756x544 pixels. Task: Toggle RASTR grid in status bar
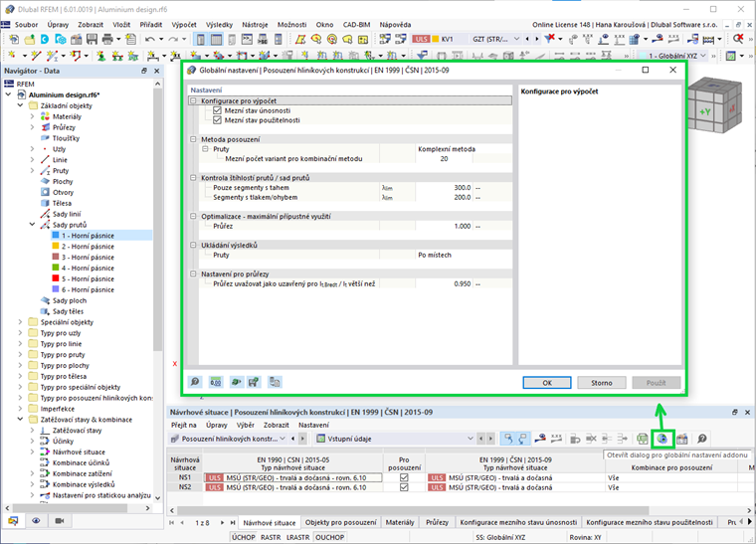tap(271, 537)
